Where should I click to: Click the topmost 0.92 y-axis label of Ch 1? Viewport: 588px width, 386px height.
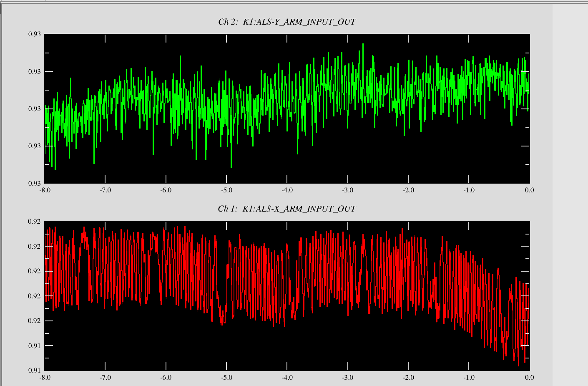(35, 222)
